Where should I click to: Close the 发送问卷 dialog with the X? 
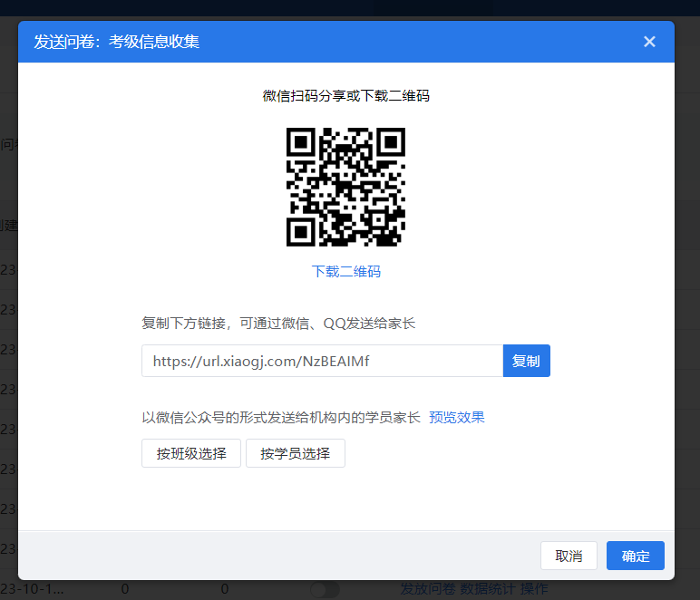pyautogui.click(x=649, y=42)
